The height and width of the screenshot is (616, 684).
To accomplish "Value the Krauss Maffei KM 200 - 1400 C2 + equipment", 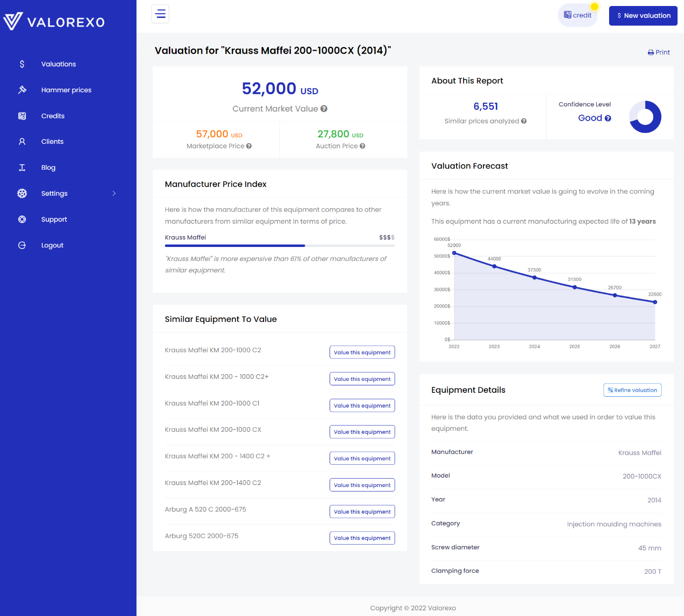I will tap(362, 458).
